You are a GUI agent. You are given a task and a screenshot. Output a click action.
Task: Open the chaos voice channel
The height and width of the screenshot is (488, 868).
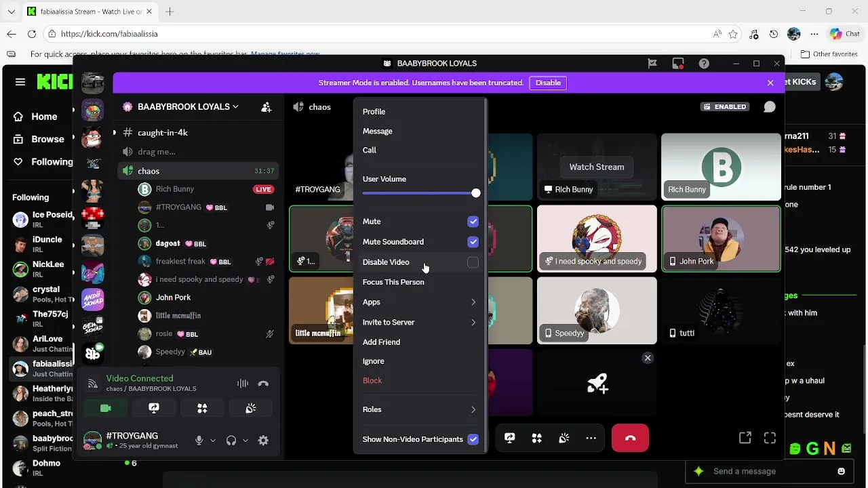(x=198, y=171)
